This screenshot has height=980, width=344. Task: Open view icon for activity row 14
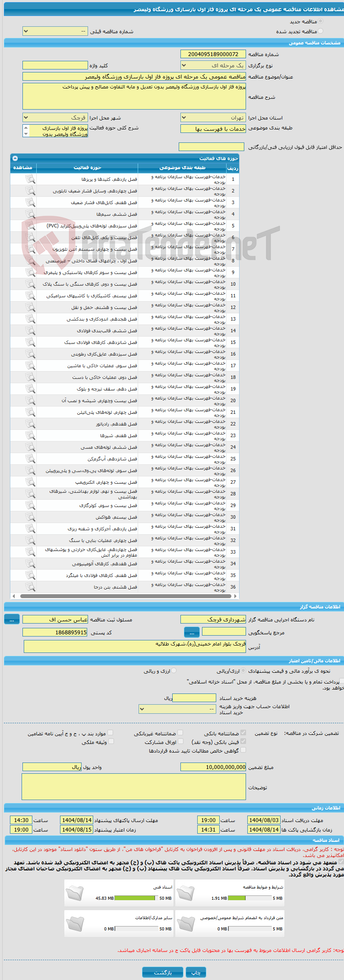coord(30,331)
